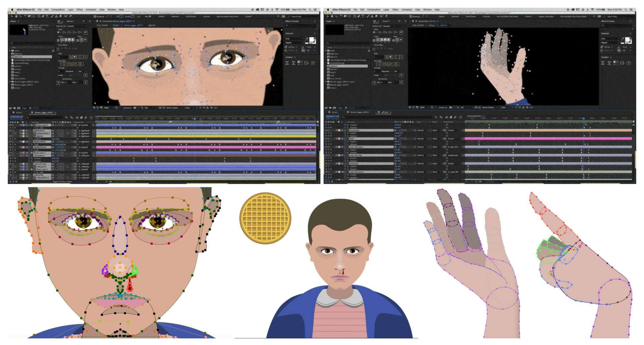Open the Full resolution dropdown below the hand viewer

(x=463, y=108)
